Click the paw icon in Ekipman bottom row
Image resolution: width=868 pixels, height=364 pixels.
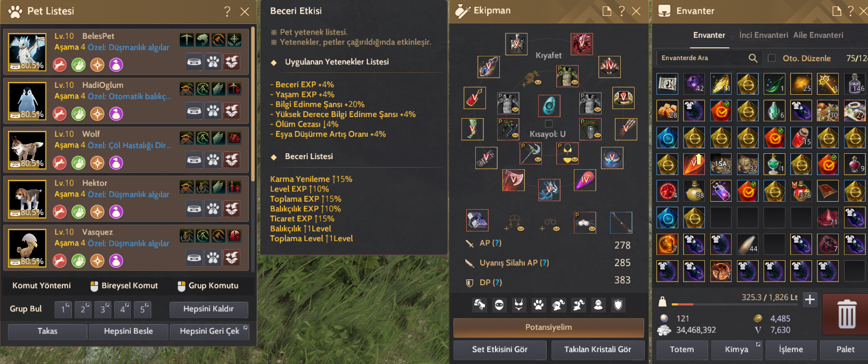tap(539, 305)
